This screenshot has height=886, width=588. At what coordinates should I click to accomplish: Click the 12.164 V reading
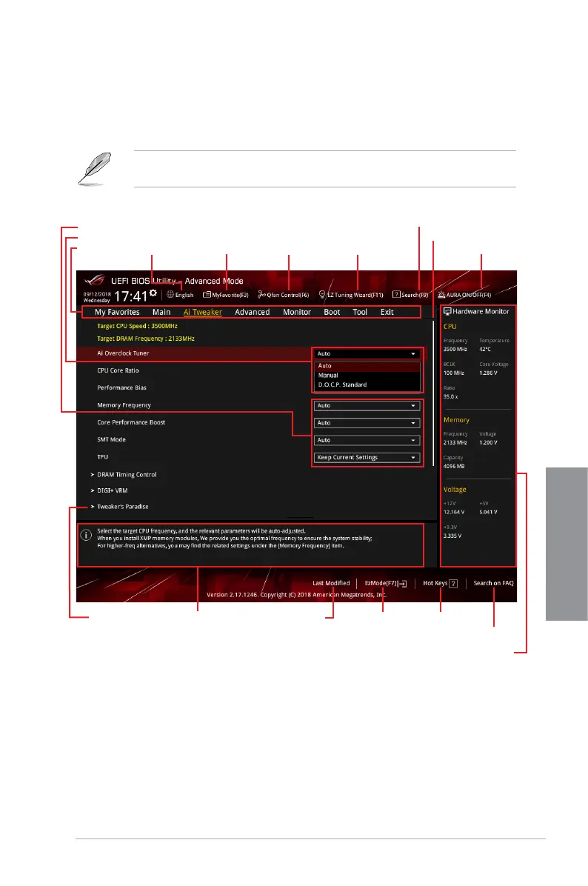pyautogui.click(x=453, y=512)
